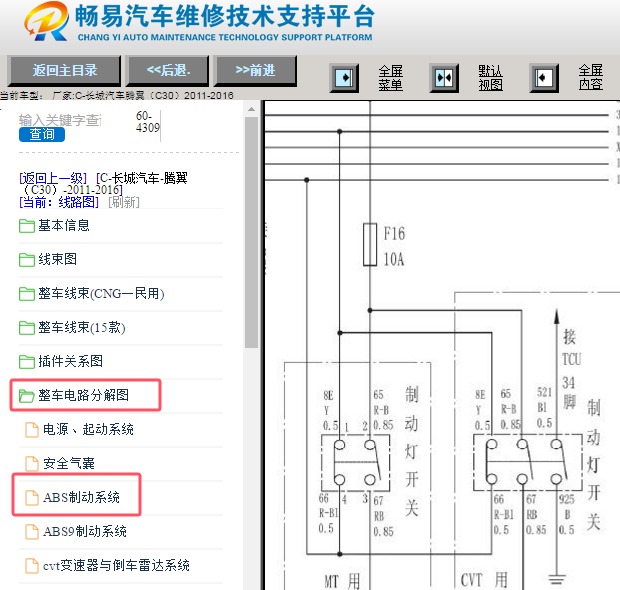Go back with the <<后退 button

tap(168, 71)
